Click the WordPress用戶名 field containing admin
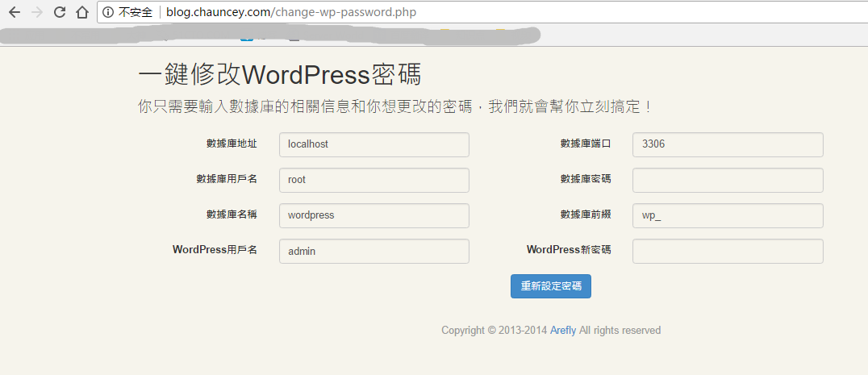The image size is (868, 375). pos(374,251)
